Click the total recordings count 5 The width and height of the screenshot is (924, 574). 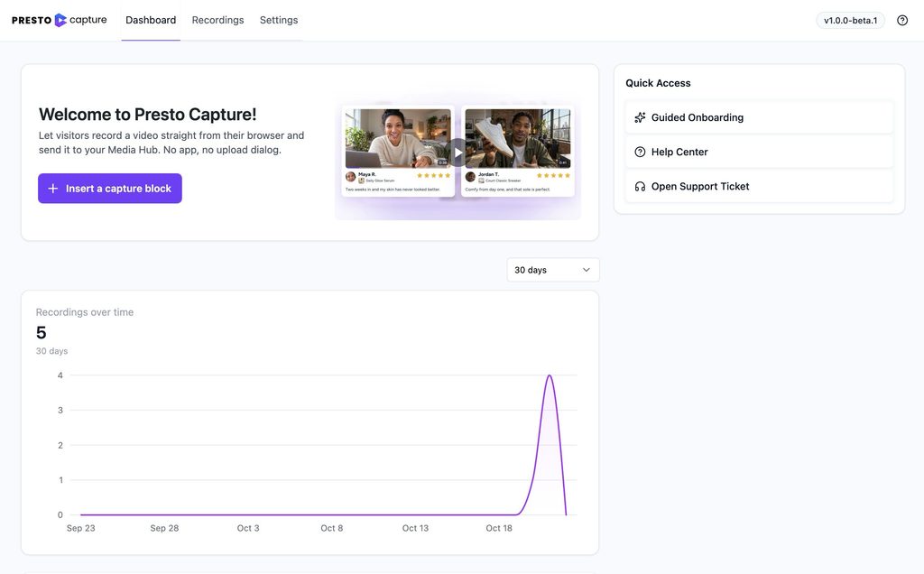[x=42, y=333]
